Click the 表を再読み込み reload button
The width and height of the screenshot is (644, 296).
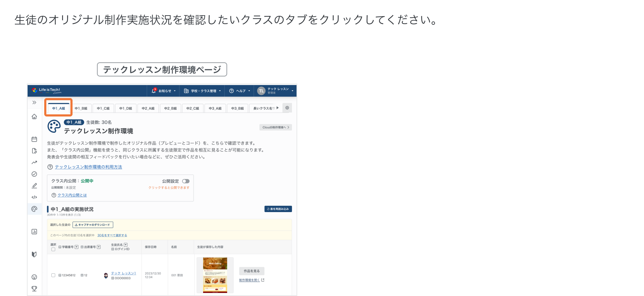pos(278,209)
